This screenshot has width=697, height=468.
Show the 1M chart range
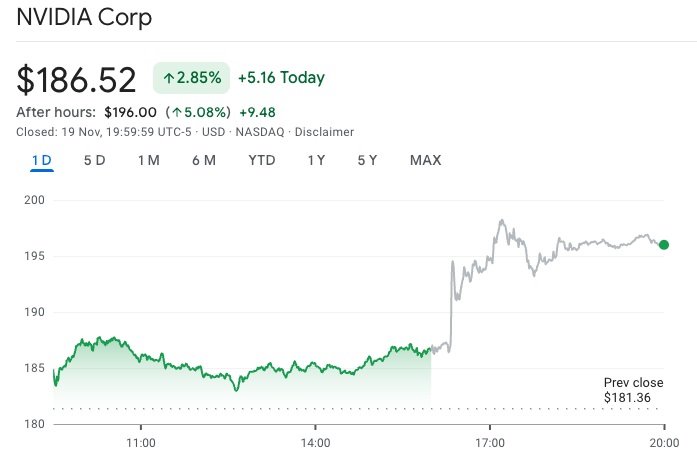[149, 160]
